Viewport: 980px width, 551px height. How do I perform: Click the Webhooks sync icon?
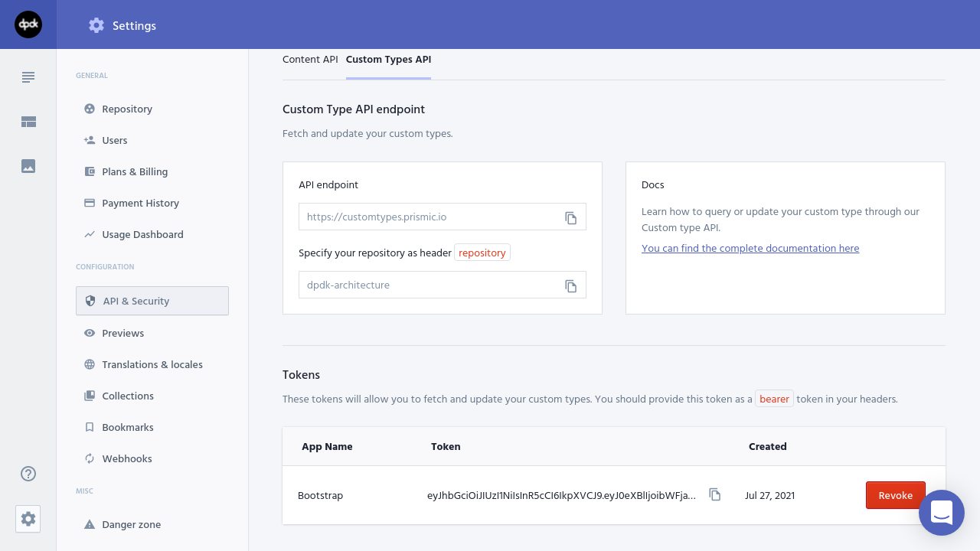coord(90,458)
